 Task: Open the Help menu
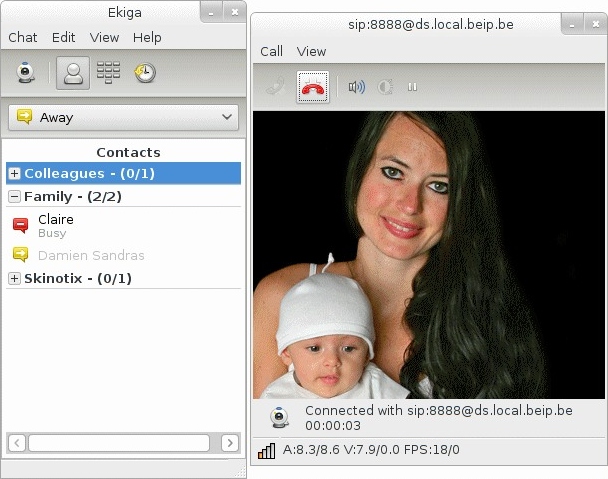tap(147, 38)
